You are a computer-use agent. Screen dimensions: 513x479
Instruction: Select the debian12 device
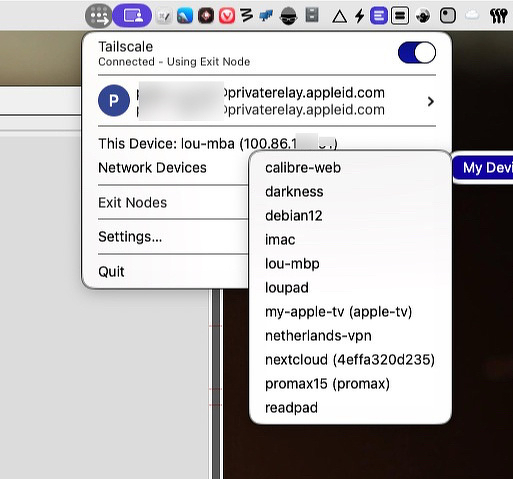(350, 216)
